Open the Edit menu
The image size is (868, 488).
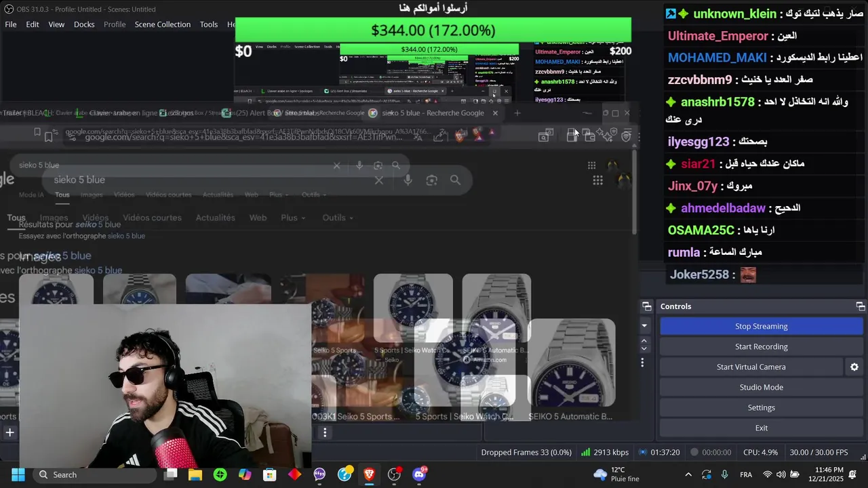coord(33,24)
